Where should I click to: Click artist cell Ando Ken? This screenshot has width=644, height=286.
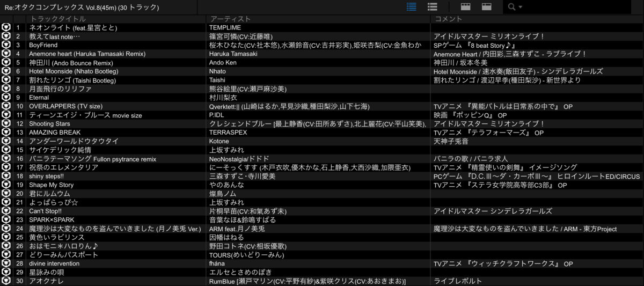(x=222, y=62)
